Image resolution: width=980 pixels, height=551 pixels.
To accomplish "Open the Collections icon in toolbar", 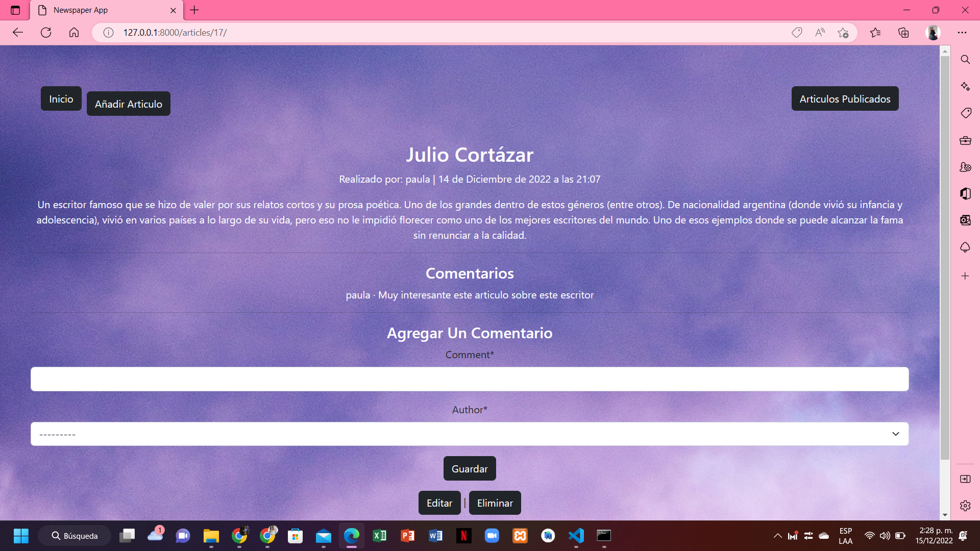I will pos(903,33).
